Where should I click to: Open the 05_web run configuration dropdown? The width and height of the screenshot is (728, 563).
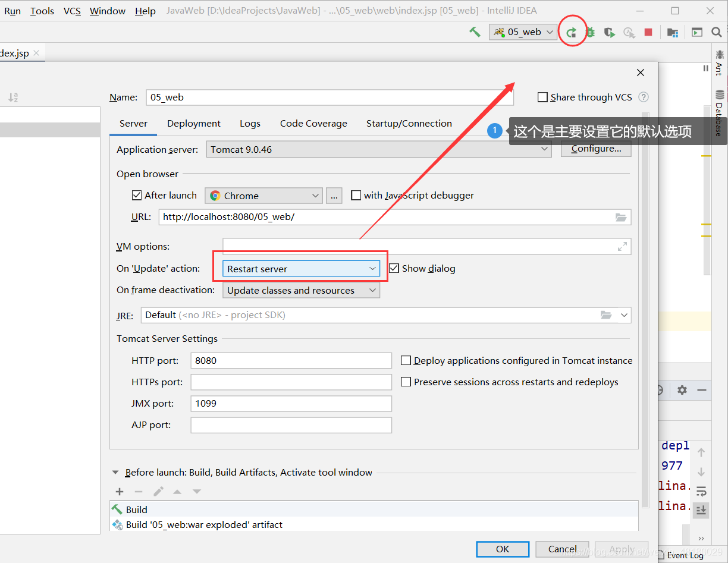pos(523,32)
